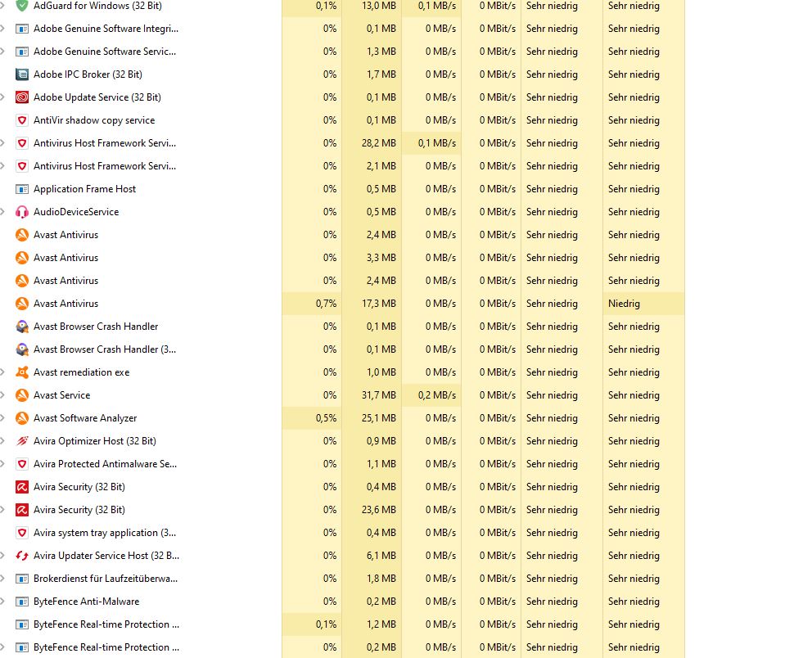Select the Application Frame Host process name
Image resolution: width=812 pixels, height=658 pixels.
84,189
